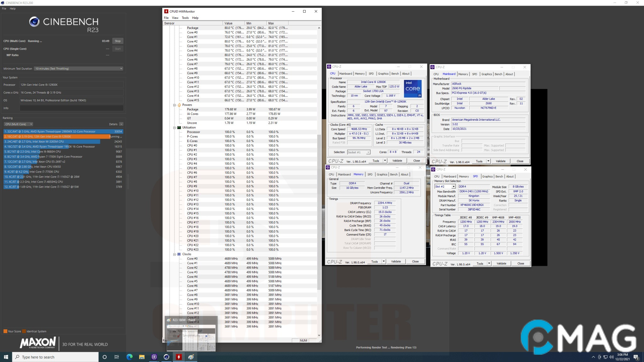Collapse the Powers tree node in HWMonitor

[175, 105]
